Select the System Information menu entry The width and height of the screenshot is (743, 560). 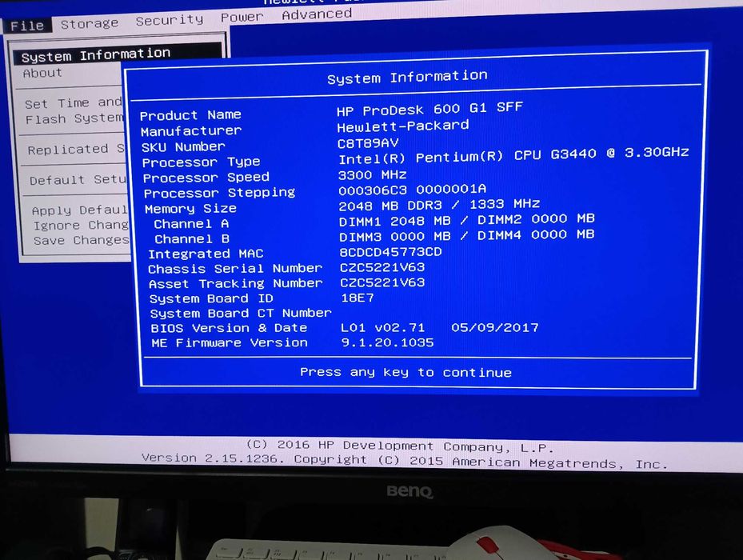coord(118,54)
